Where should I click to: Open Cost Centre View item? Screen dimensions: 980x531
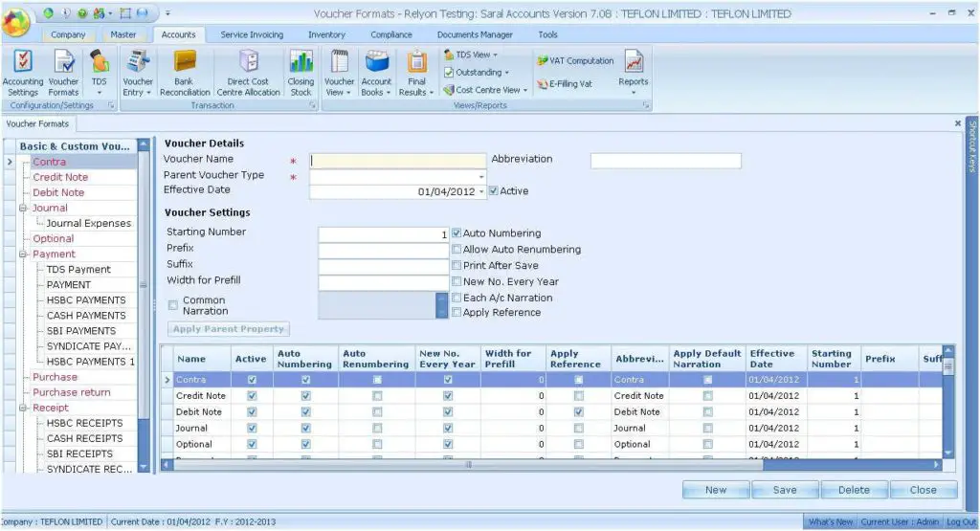coord(485,90)
